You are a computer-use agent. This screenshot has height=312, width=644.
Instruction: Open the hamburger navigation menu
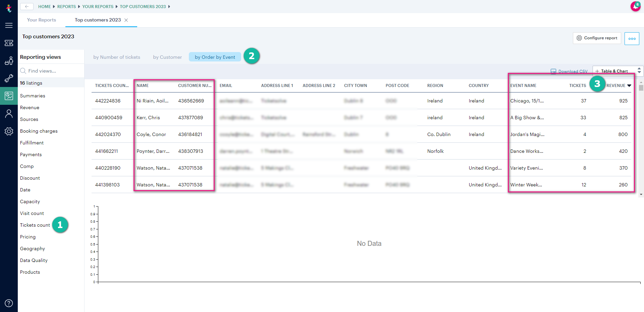(x=9, y=25)
